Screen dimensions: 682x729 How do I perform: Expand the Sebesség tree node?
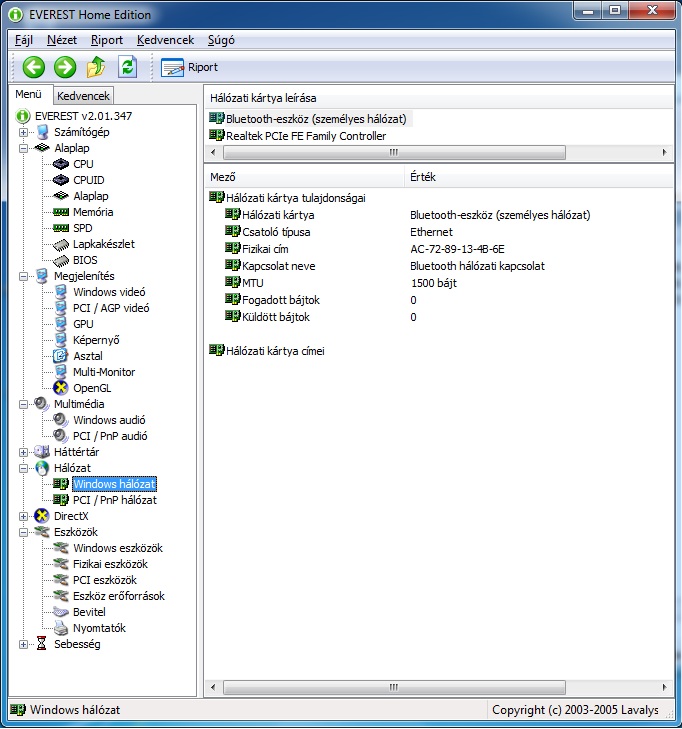(x=23, y=644)
